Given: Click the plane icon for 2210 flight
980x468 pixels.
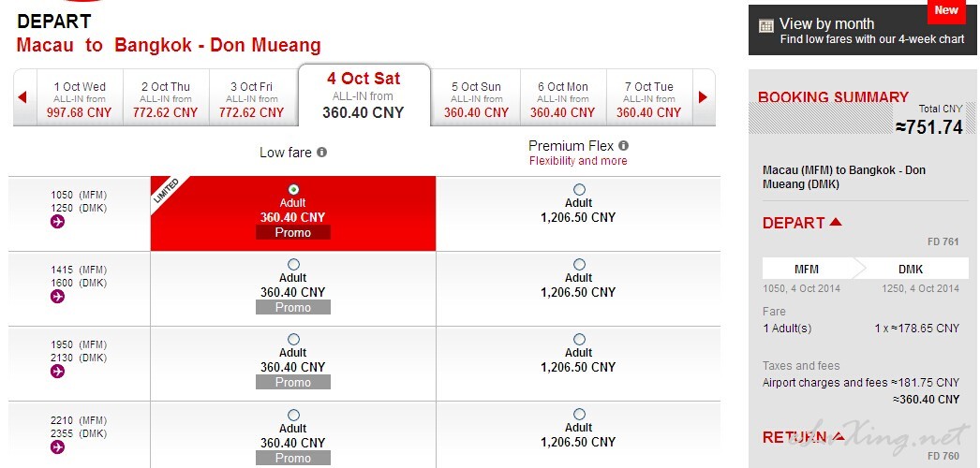Looking at the screenshot, I should tap(57, 446).
